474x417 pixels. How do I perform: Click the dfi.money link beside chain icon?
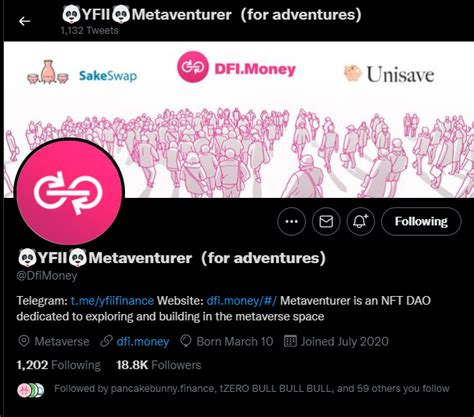143,342
